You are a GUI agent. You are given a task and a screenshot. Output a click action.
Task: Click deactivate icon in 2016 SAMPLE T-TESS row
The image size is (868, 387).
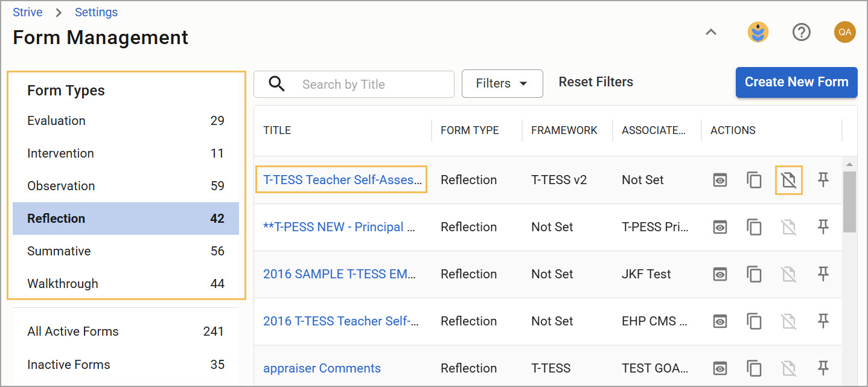click(788, 274)
